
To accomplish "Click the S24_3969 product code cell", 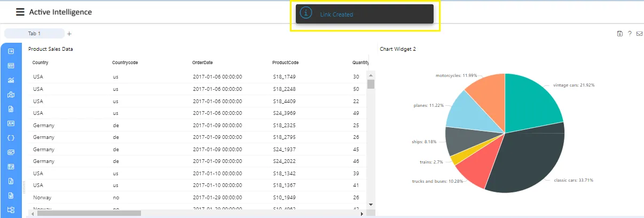I will 284,113.
